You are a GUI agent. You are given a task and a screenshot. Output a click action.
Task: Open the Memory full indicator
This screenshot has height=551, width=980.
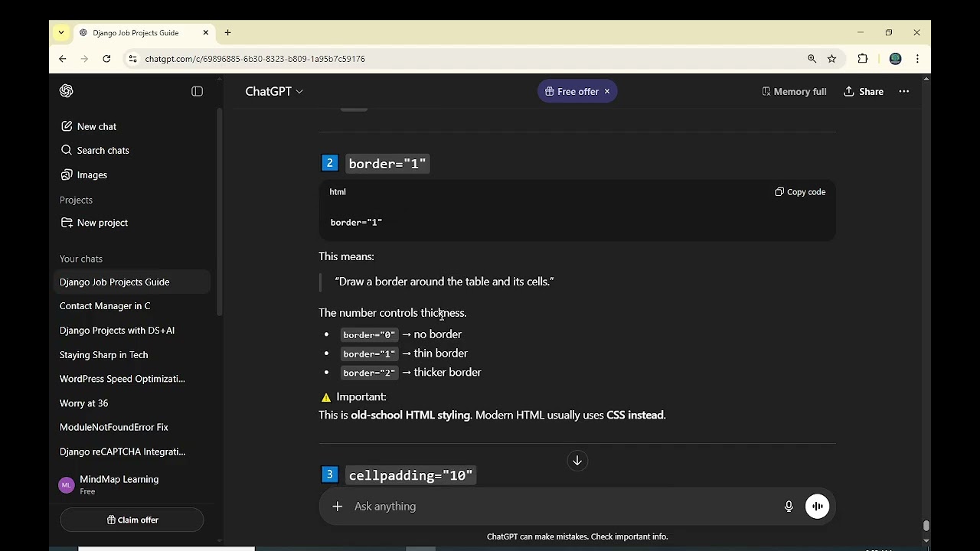(x=794, y=92)
